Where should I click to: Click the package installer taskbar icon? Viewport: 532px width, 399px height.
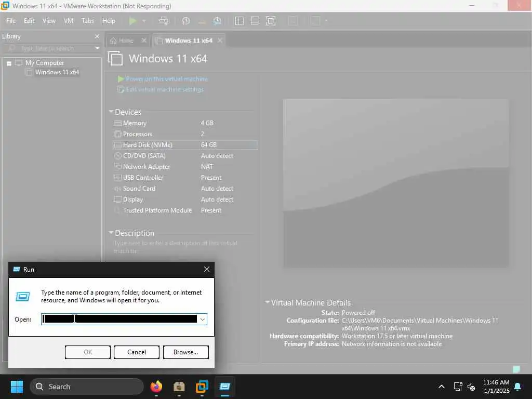pos(179,387)
